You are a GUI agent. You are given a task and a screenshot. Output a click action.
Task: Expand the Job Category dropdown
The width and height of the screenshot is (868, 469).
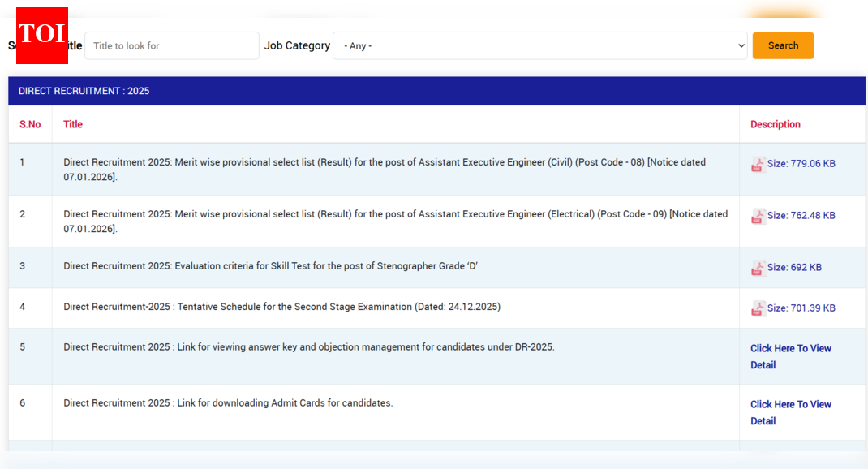[539, 46]
